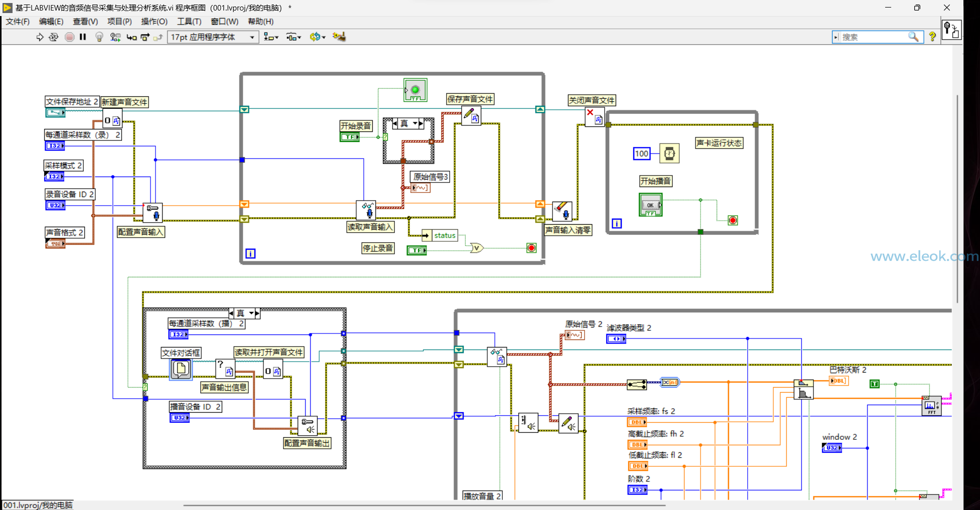980x510 pixels.
Task: Click the 声音输入清零 node icon
Action: [562, 211]
